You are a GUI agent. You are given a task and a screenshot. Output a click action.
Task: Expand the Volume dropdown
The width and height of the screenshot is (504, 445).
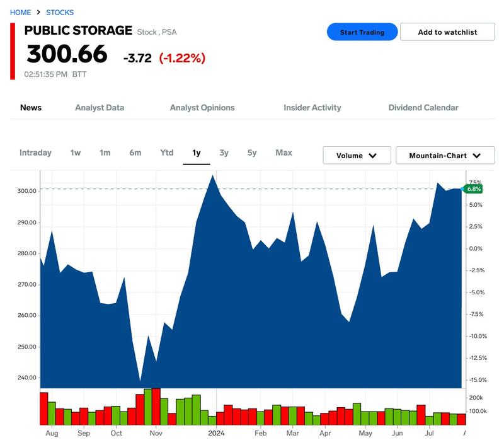tap(357, 156)
